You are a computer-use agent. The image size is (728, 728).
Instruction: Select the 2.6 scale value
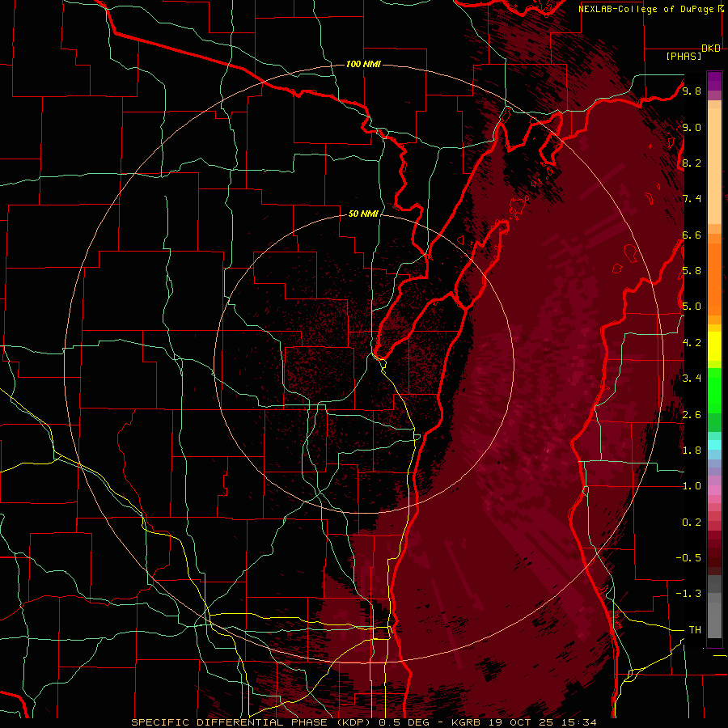(692, 415)
